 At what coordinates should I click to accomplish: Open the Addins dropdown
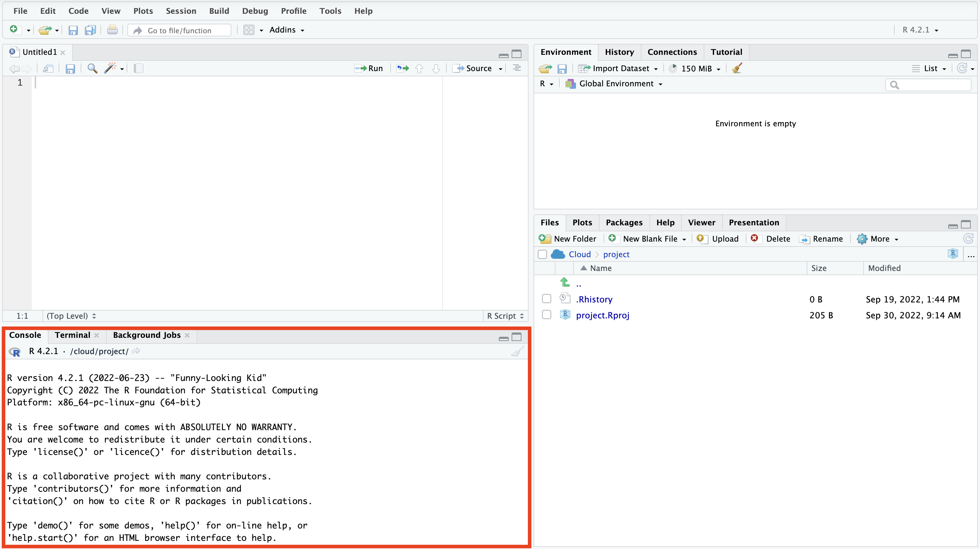point(287,30)
